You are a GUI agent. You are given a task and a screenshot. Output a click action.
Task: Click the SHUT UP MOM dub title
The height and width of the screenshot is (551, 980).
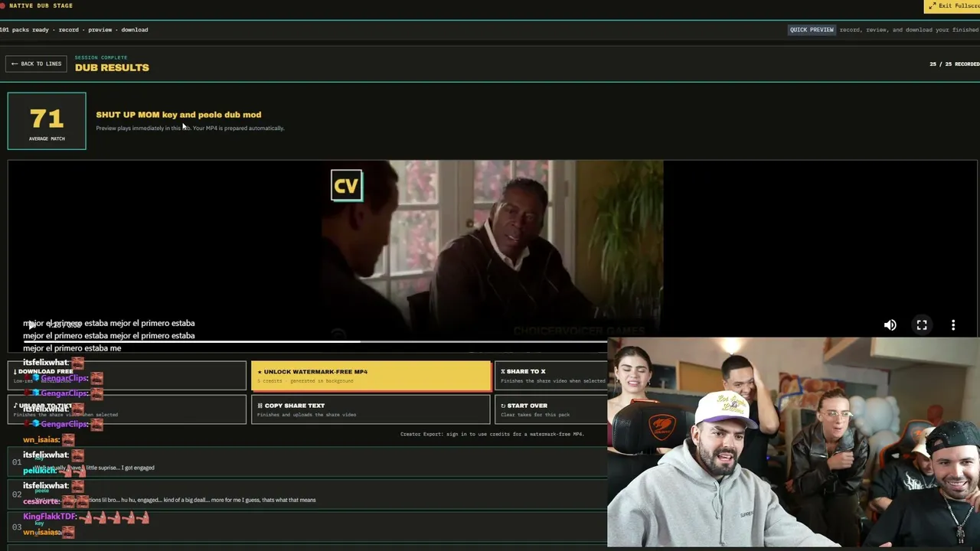coord(178,115)
